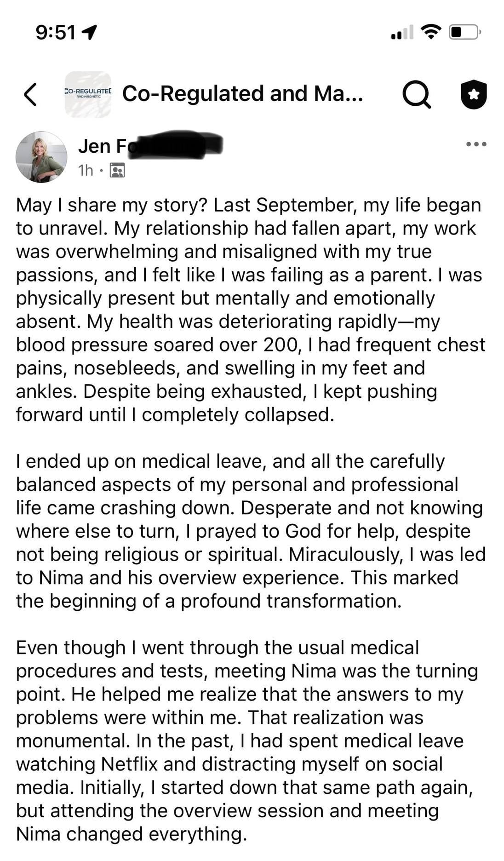The height and width of the screenshot is (861, 504).
Task: Tap the shield star badge icon
Action: coord(474,94)
